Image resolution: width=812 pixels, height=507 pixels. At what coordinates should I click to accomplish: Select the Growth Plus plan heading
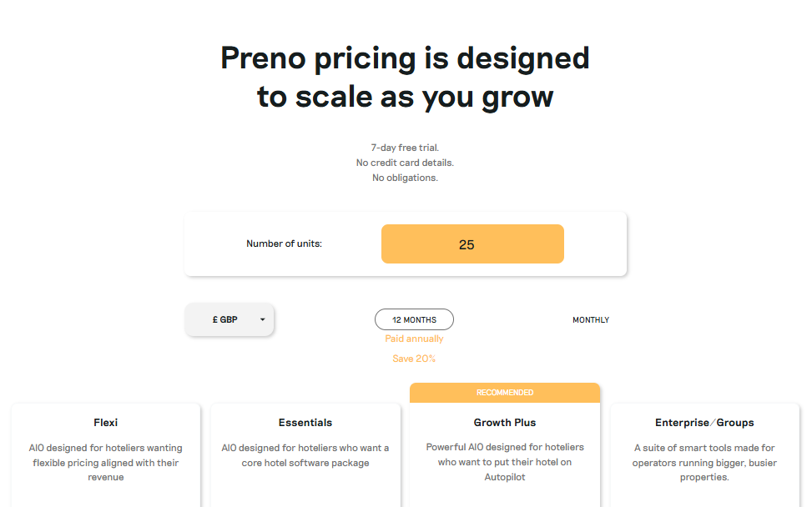tap(505, 423)
